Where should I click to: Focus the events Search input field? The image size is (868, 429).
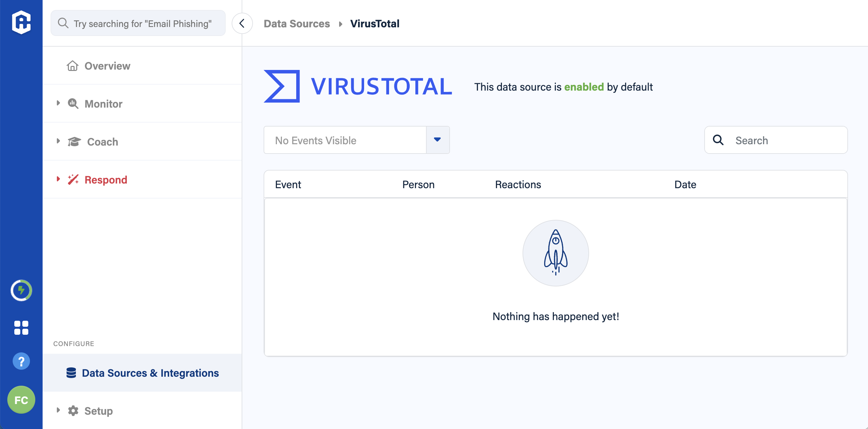pos(776,140)
